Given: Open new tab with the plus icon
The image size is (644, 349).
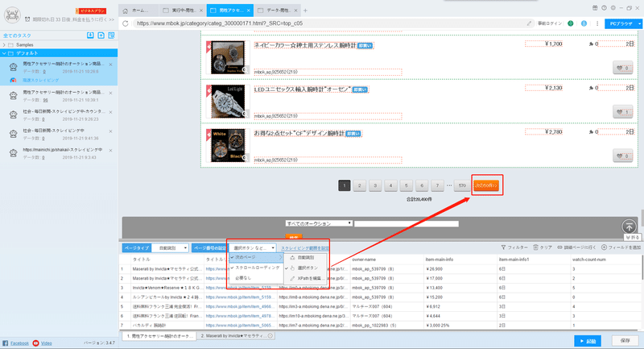Looking at the screenshot, I should [305, 10].
